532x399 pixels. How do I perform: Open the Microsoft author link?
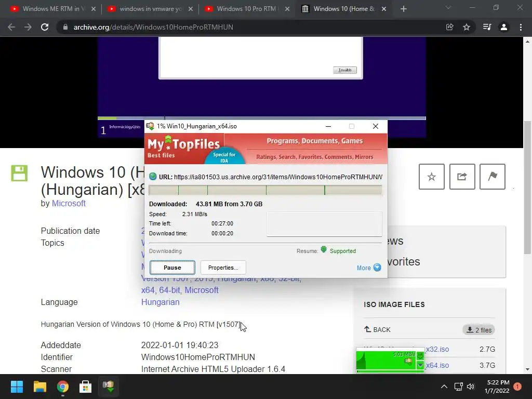point(69,203)
